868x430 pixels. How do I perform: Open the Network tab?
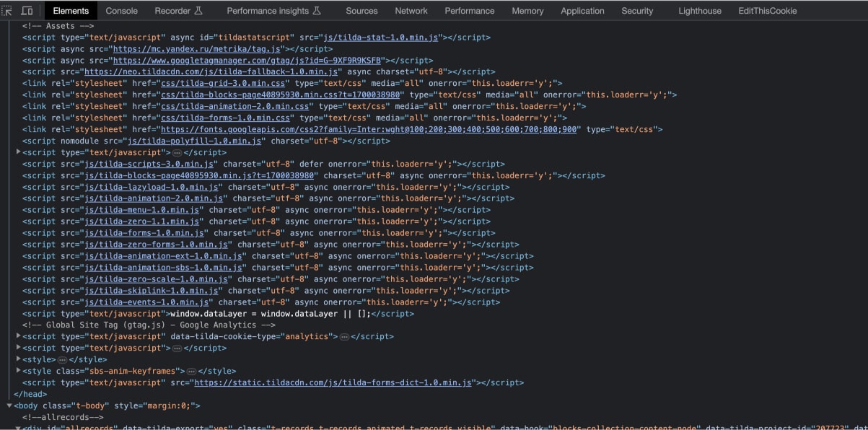(x=411, y=11)
